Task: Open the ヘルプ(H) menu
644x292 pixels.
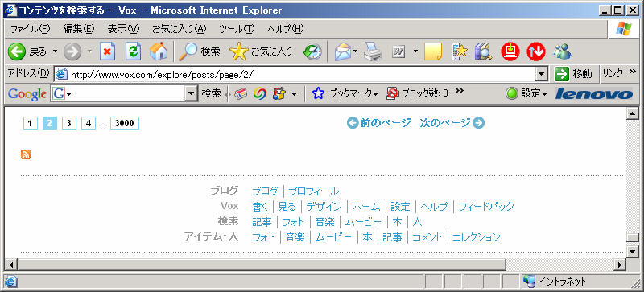Action: 286,29
